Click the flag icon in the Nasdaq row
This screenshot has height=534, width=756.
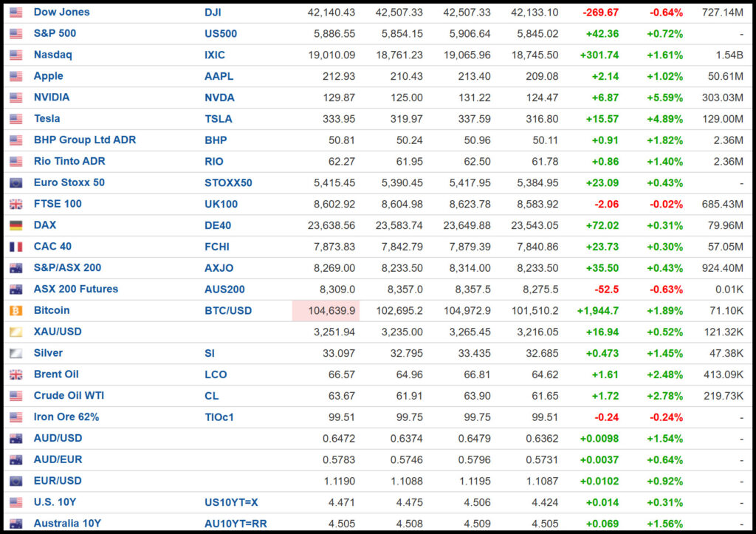click(16, 55)
